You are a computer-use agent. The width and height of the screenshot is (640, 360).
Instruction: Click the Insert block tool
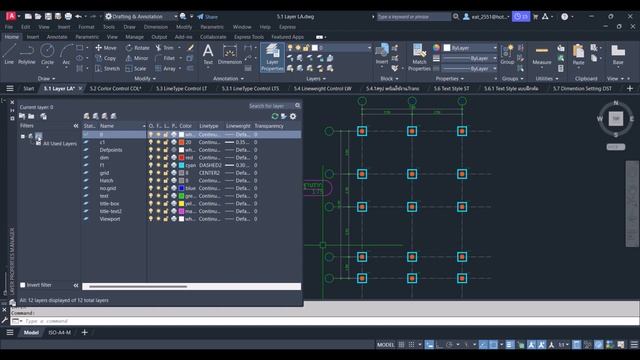pyautogui.click(x=382, y=54)
